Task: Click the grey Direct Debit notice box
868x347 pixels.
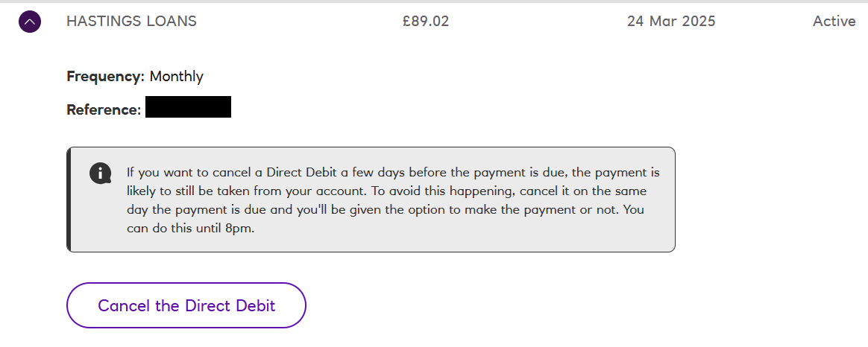Action: (x=371, y=200)
